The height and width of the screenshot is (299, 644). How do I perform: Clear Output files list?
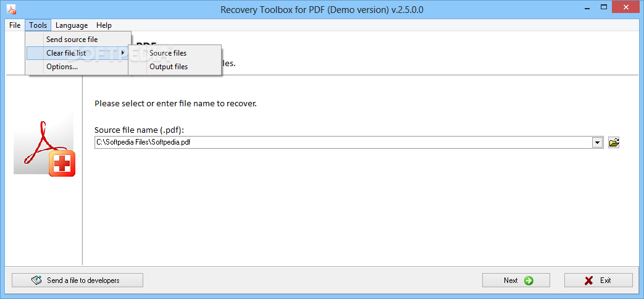pos(175,67)
